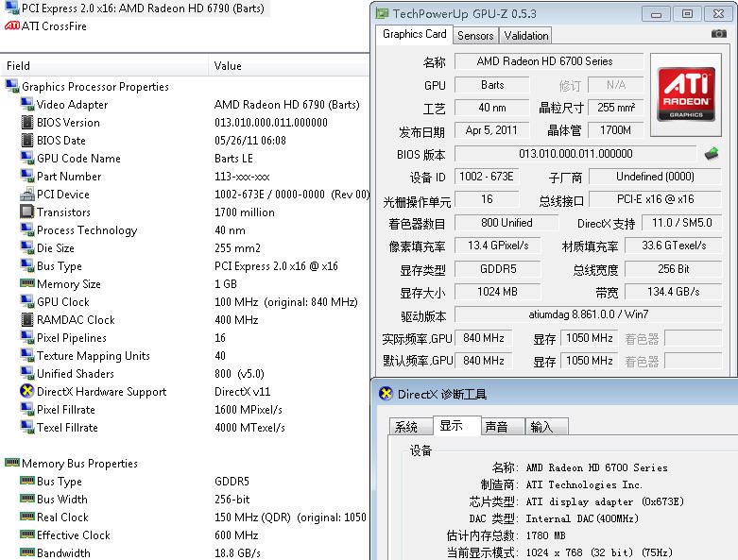Click the driver version field atiumdag 8.861.0.0

[588, 314]
